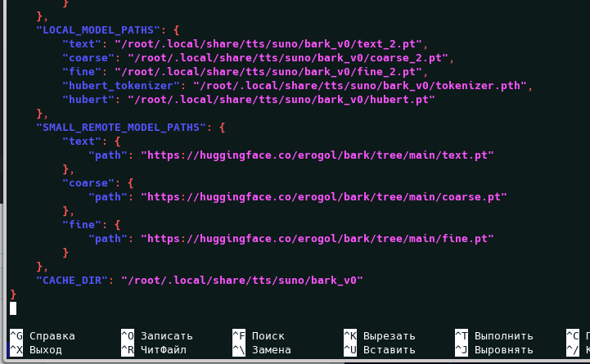
Task: Click the ^J Выровнять justify shortcut
Action: coord(493,350)
